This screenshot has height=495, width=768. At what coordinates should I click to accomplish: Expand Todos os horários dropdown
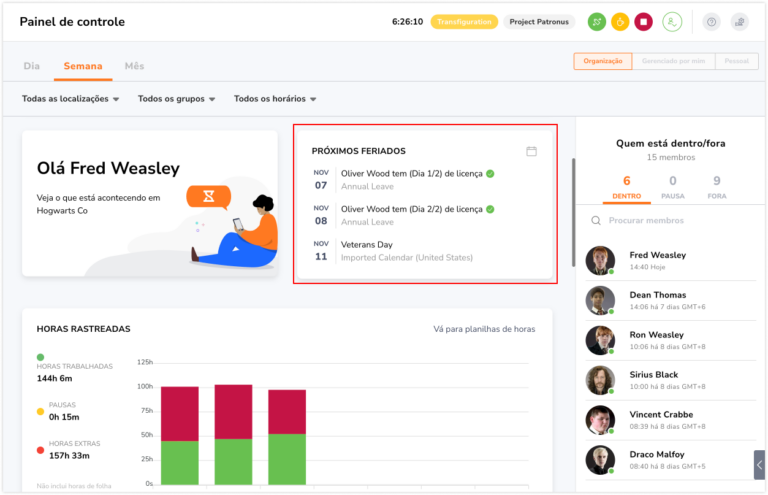(275, 99)
